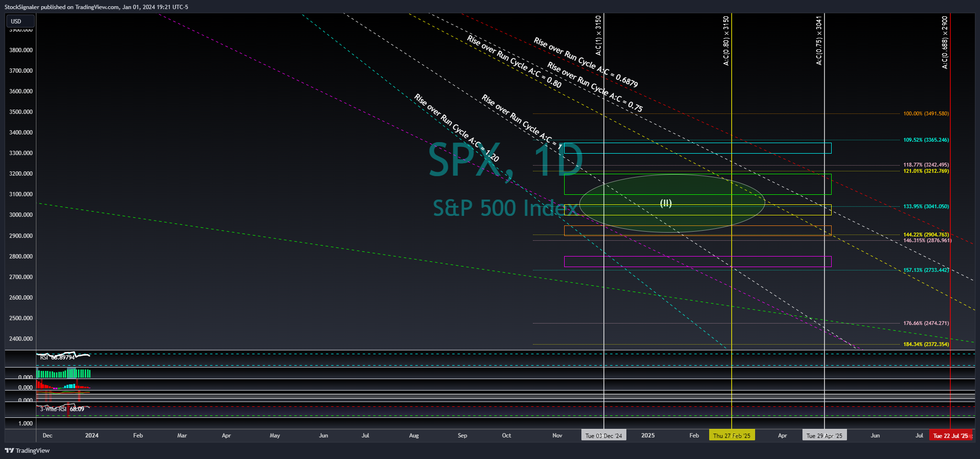
Task: Click the Nov month label on time axis
Action: pyautogui.click(x=557, y=436)
